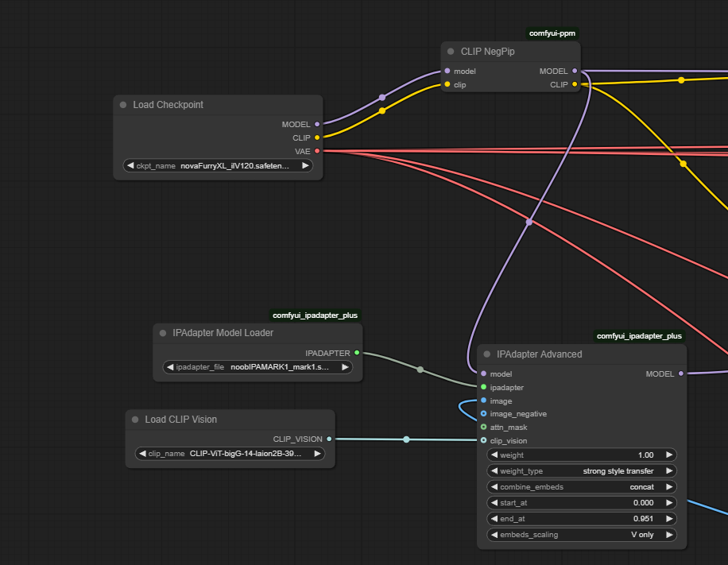Click the image_negative input slot on IPAdapter Advanced

pos(483,414)
